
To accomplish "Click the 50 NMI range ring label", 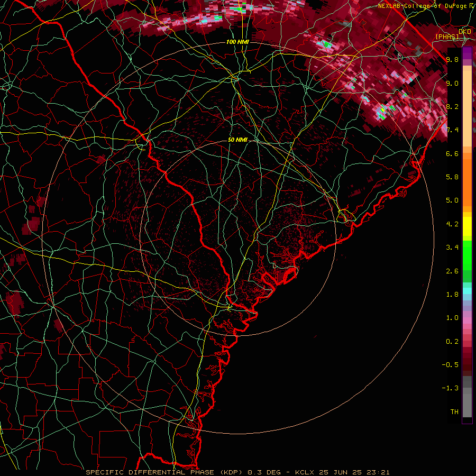I will tap(237, 140).
